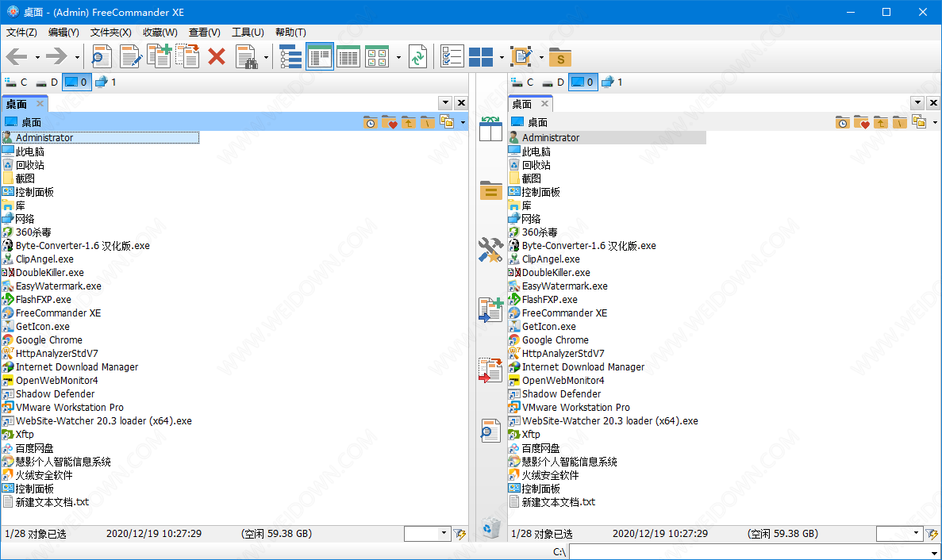Screen dimensions: 942x560
Task: Select drive D in left panel
Action: pos(47,82)
